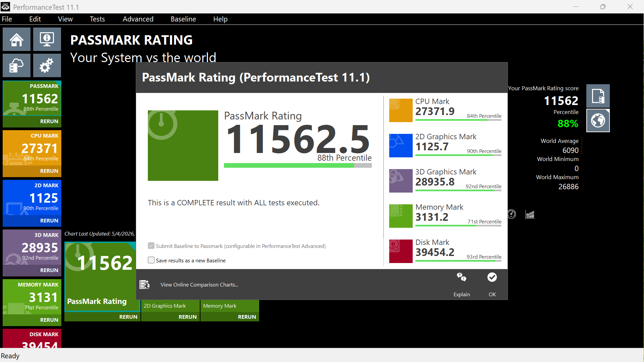Click the Disk Mark 39454.2 score
This screenshot has height=362, width=644.
(435, 252)
